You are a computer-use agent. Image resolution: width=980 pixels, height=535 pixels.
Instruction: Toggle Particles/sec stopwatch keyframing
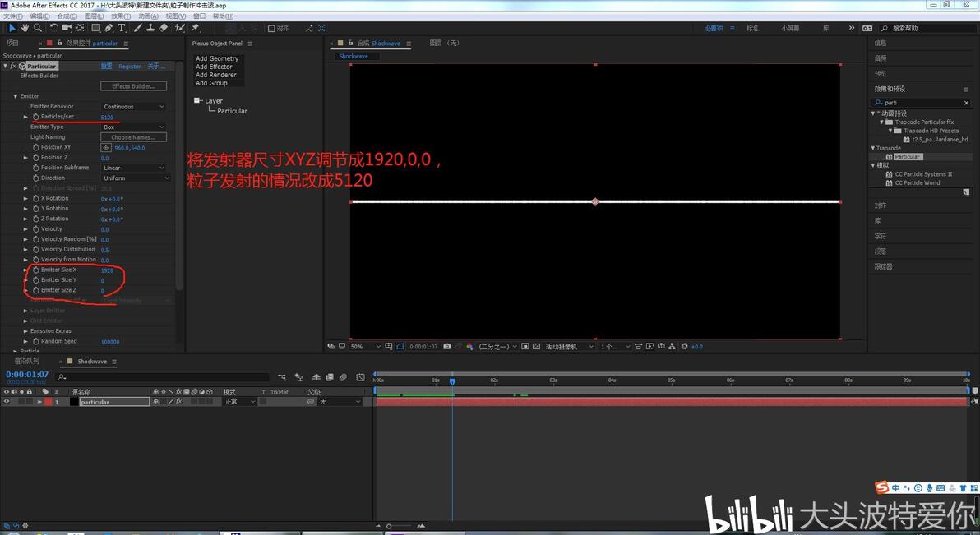coord(35,117)
